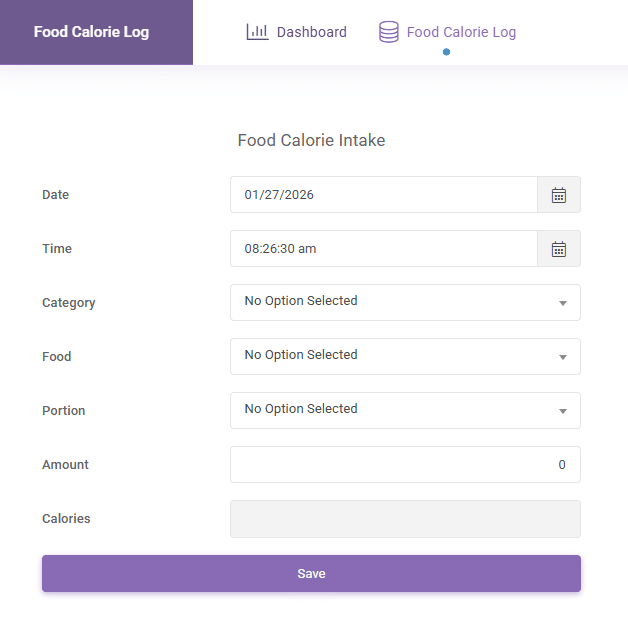Click the Food Calorie Intake heading

point(311,141)
